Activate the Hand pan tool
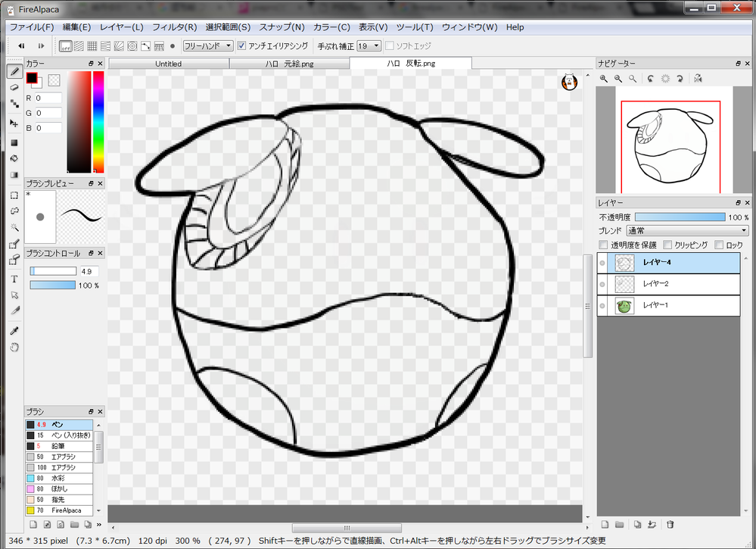Screen dimensions: 756x549 point(14,348)
